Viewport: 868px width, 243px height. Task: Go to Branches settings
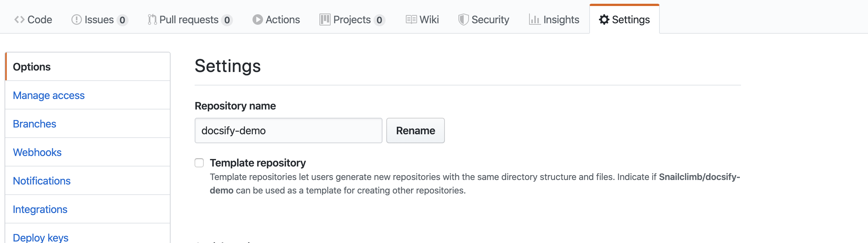35,124
